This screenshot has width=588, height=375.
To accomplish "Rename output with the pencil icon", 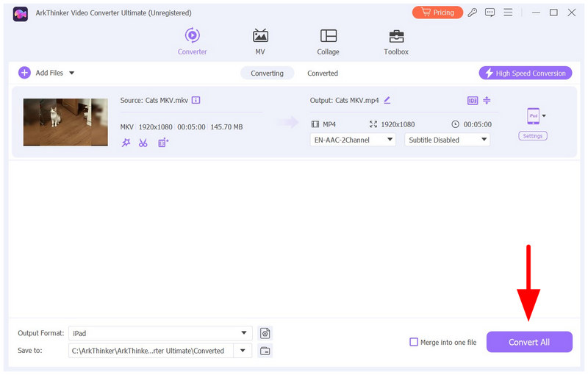I will [x=387, y=100].
